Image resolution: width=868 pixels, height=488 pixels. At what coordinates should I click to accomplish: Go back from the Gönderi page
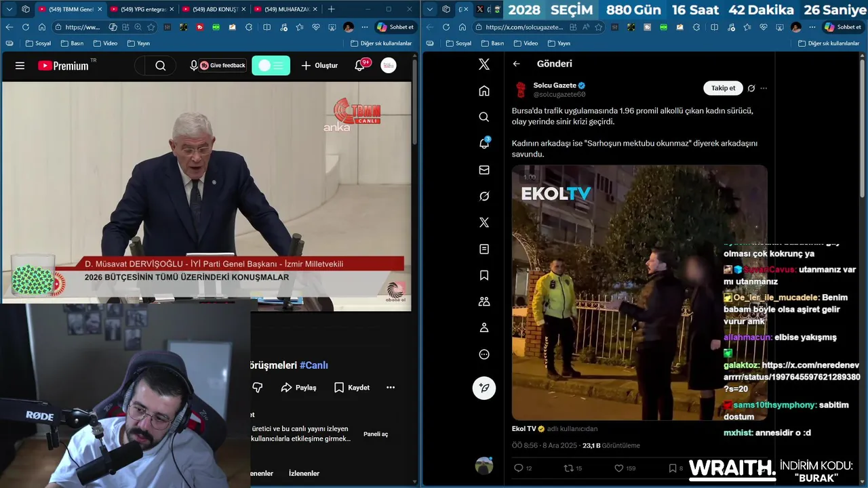coord(517,64)
